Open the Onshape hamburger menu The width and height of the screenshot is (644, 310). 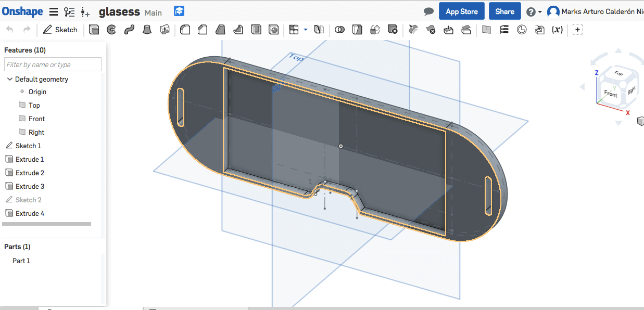(54, 11)
